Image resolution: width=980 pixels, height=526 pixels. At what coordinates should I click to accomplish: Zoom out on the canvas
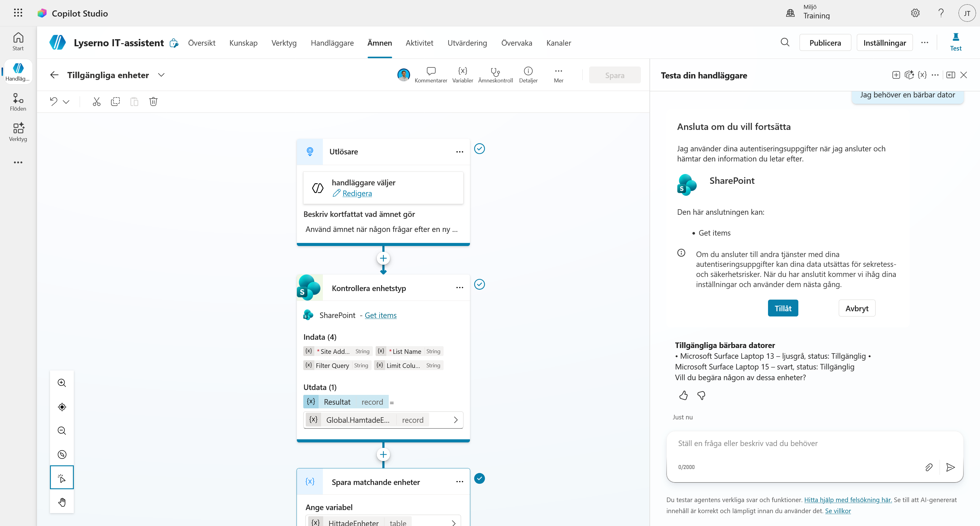point(62,430)
